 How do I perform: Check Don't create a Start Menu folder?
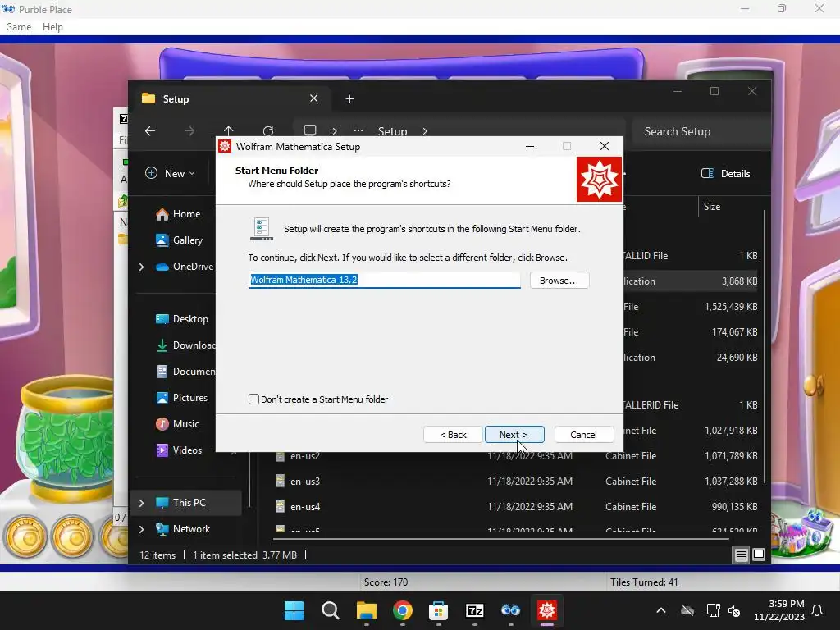[254, 399]
